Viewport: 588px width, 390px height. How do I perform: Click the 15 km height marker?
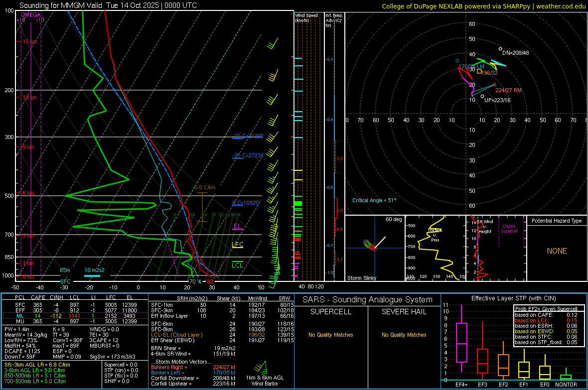tap(29, 42)
